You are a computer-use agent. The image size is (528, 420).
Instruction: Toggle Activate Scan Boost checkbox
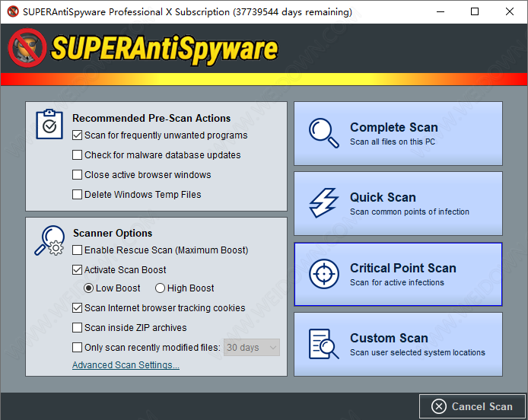[x=77, y=270]
